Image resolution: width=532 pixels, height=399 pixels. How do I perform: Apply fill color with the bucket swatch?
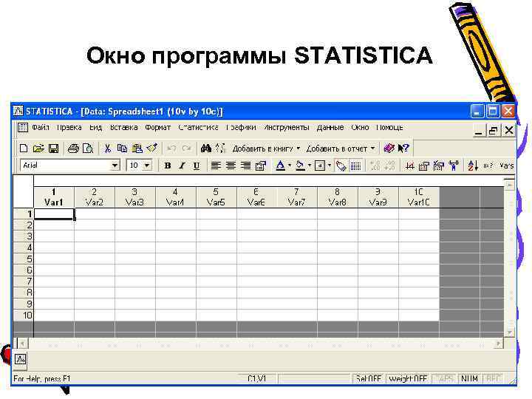(300, 166)
